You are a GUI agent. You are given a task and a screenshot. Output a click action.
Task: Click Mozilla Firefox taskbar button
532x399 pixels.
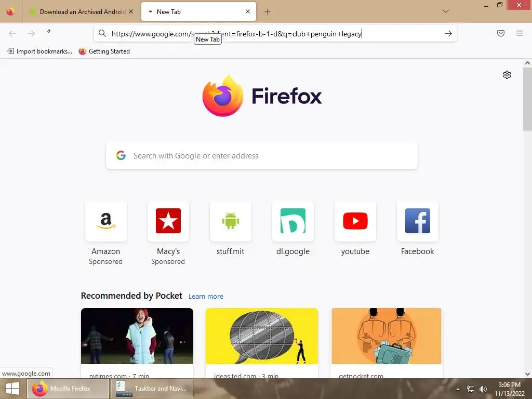(x=68, y=389)
